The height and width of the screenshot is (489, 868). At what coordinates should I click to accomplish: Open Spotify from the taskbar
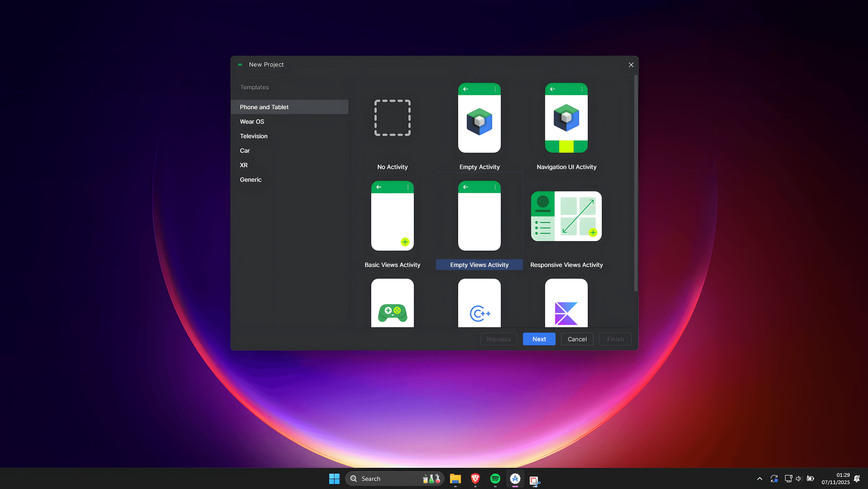495,478
